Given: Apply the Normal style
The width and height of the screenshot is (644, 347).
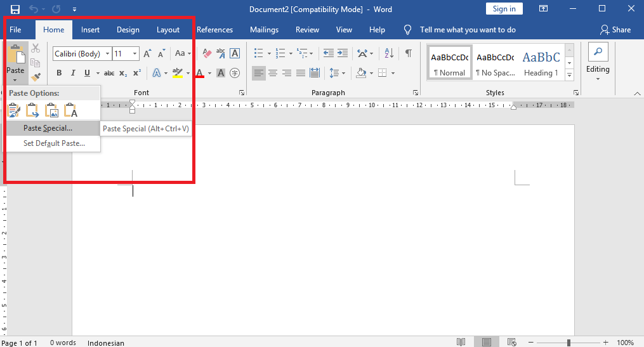Looking at the screenshot, I should (450, 63).
